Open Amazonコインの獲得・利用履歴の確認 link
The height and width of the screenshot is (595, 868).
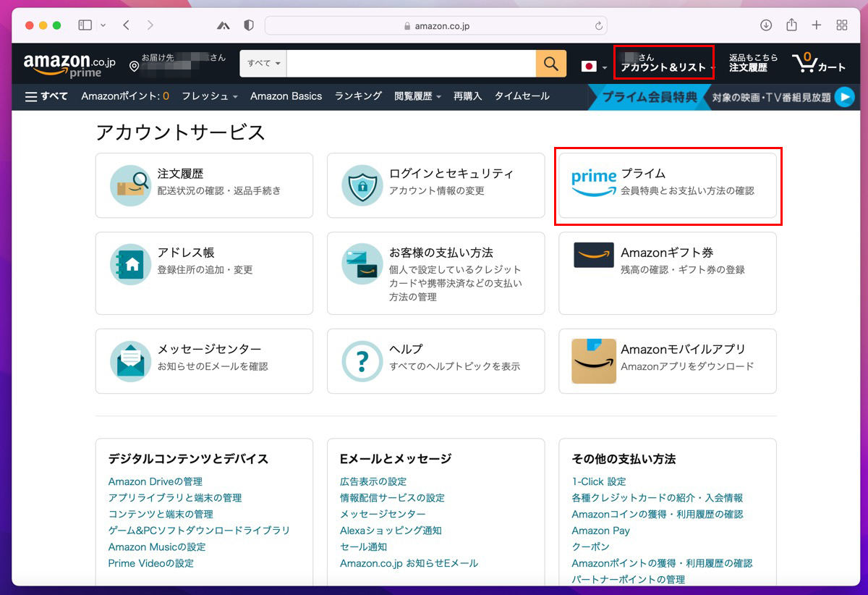pos(658,514)
